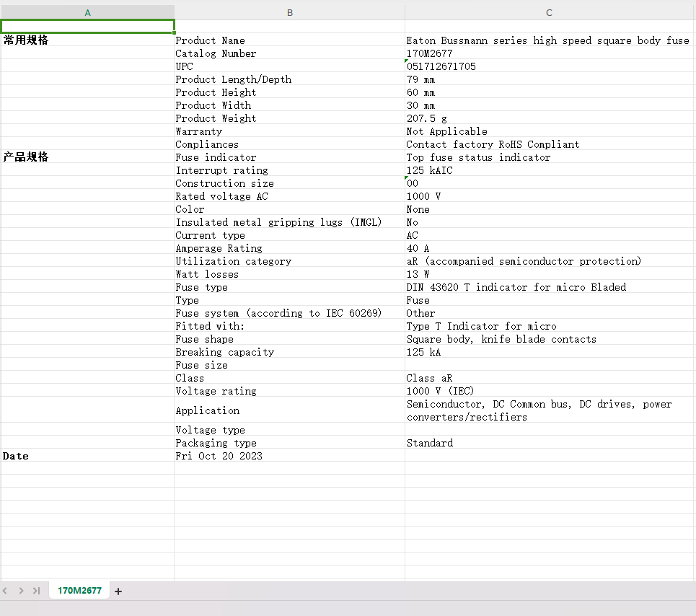Select the '207.5 g' weight cell
696x616 pixels.
(549, 118)
